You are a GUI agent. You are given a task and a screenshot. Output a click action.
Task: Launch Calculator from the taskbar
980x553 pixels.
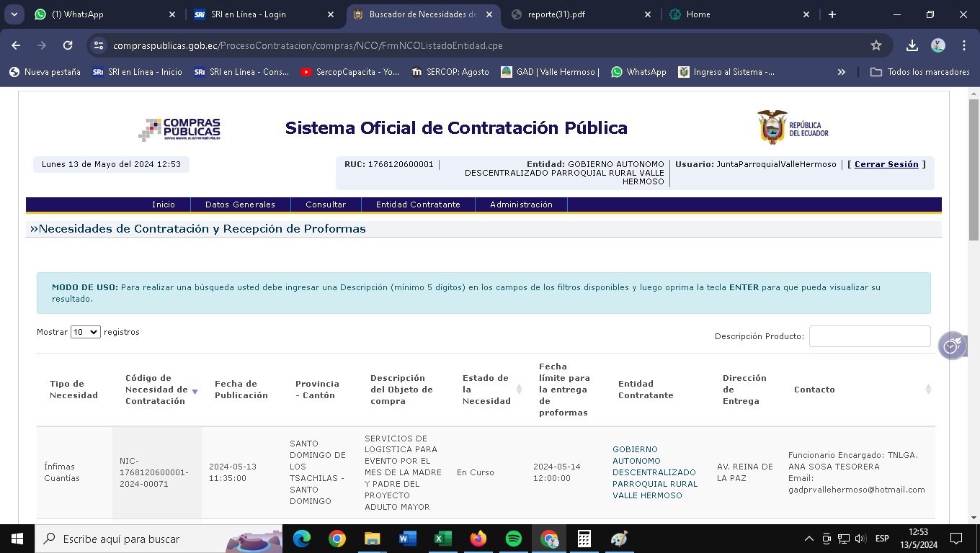584,539
